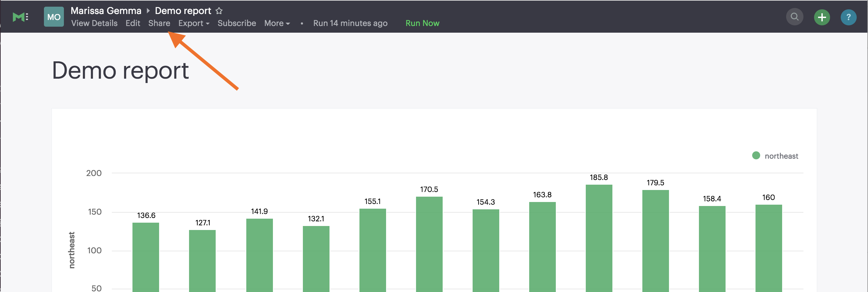
Task: Open View Details
Action: (94, 23)
